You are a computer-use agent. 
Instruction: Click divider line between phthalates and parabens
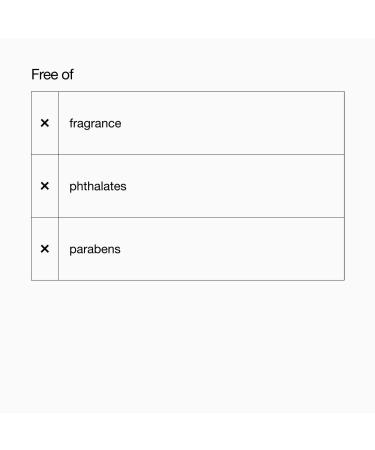pos(188,217)
